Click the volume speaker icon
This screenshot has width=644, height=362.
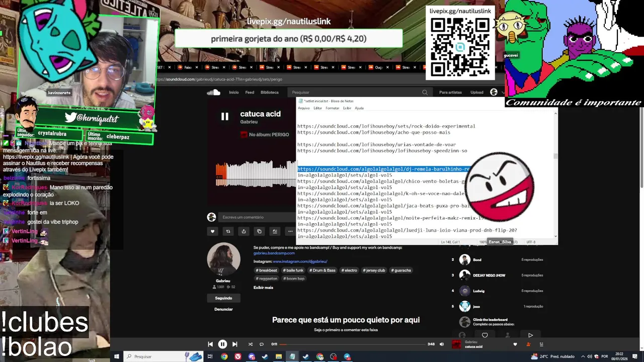click(x=442, y=344)
